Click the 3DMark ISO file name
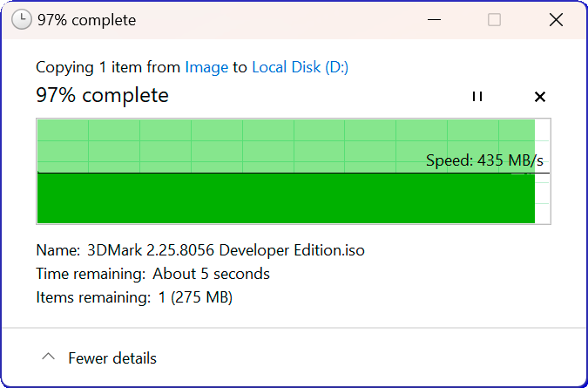The height and width of the screenshot is (388, 588). click(226, 250)
